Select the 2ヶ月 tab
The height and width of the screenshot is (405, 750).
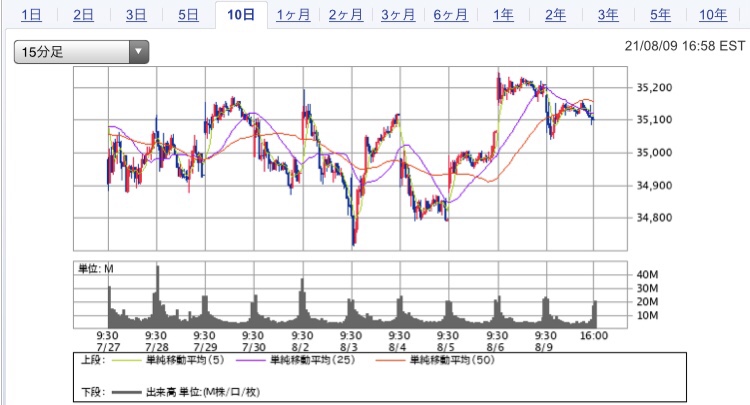[x=345, y=14]
